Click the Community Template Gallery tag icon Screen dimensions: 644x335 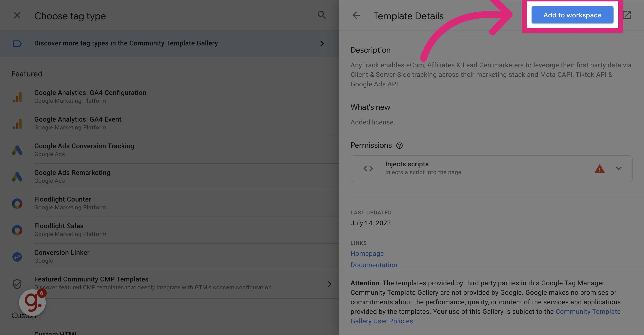pos(17,44)
